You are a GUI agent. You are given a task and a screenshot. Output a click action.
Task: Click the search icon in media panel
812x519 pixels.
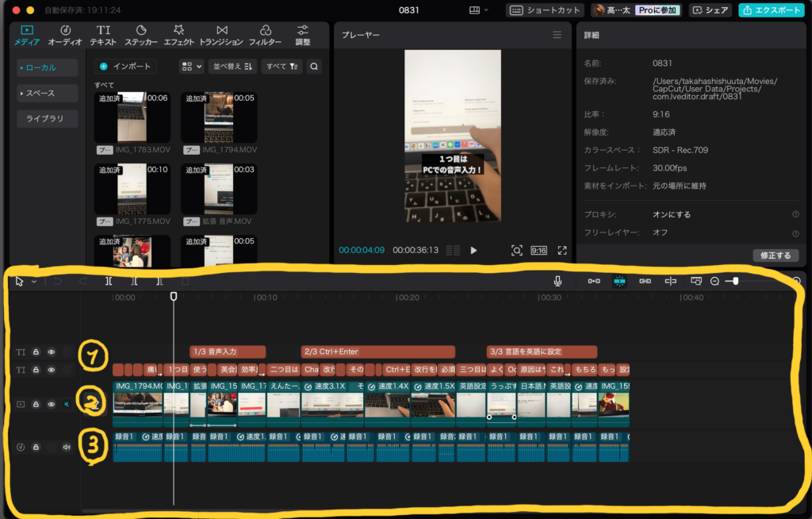coord(314,67)
